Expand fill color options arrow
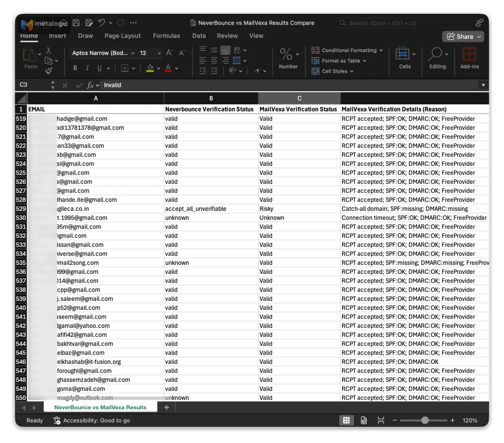 tap(158, 68)
